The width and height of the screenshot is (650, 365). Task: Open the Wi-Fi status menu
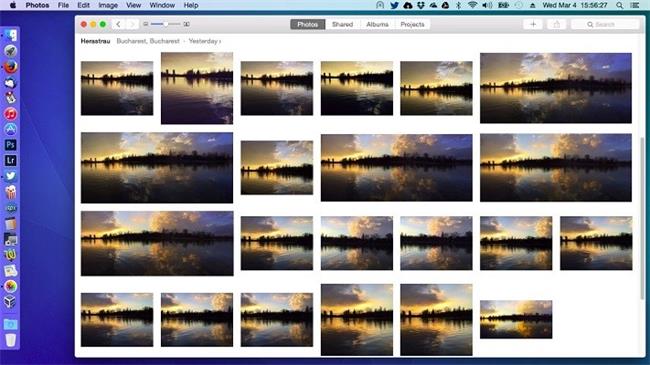[472, 5]
